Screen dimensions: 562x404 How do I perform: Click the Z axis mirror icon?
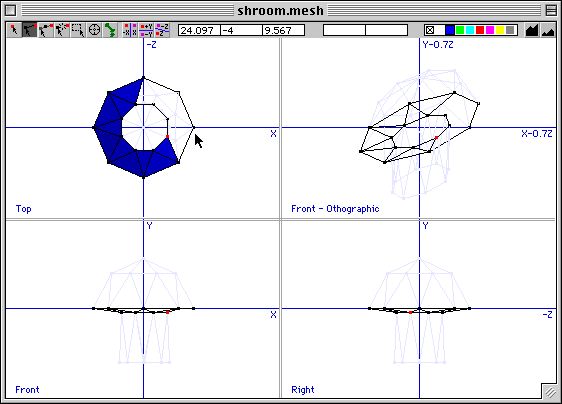click(162, 30)
